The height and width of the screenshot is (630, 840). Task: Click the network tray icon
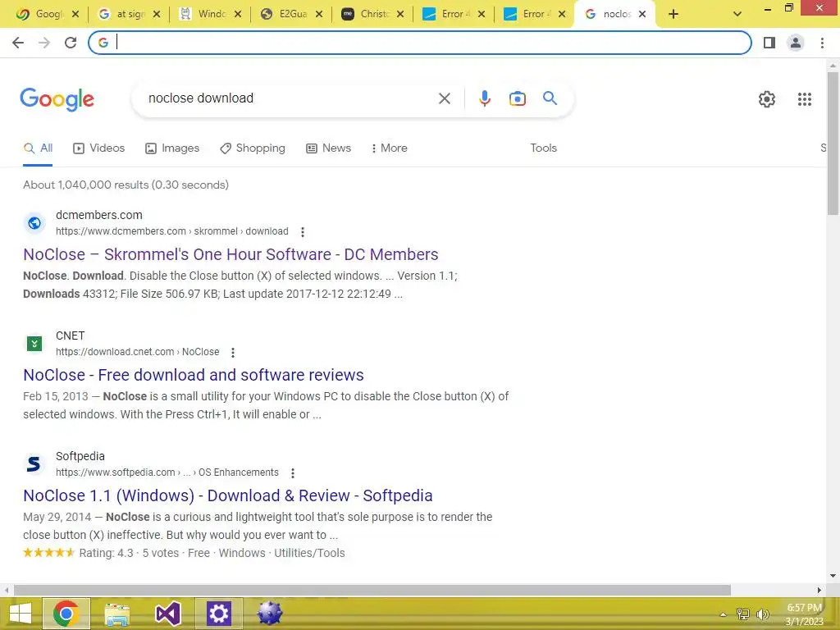point(743,614)
